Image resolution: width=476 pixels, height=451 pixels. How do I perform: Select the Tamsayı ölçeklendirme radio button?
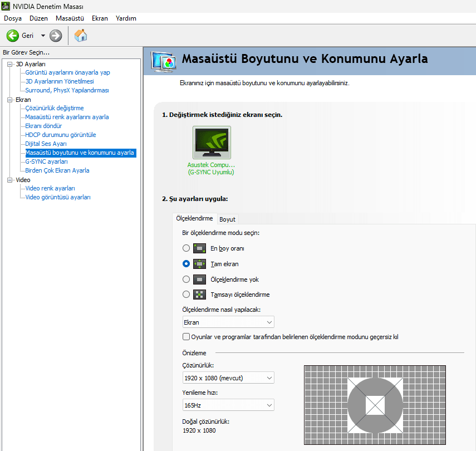(x=186, y=295)
